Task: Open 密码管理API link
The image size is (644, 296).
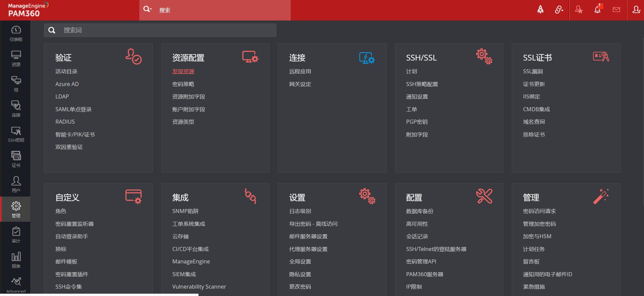Action: 421,261
